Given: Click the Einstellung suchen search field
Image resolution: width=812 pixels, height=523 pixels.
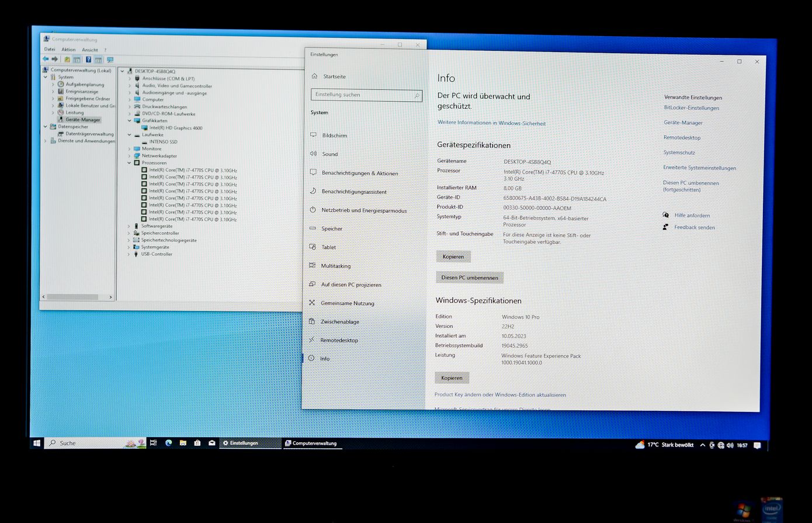Looking at the screenshot, I should click(366, 95).
